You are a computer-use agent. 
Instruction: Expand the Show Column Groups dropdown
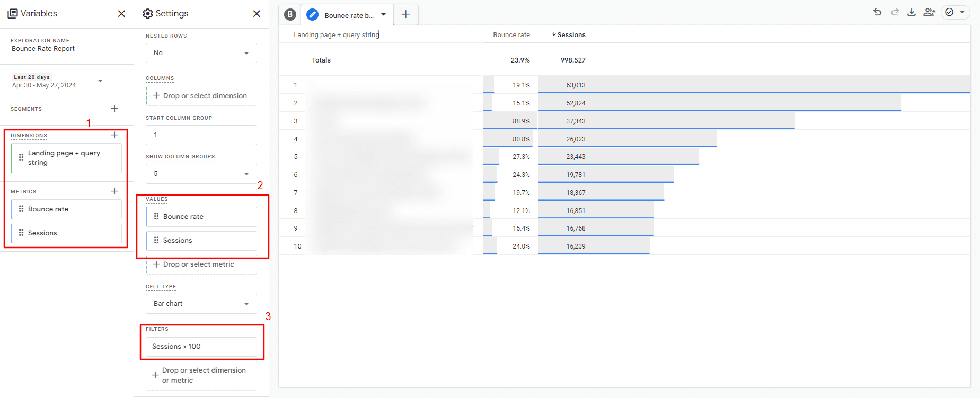(201, 174)
